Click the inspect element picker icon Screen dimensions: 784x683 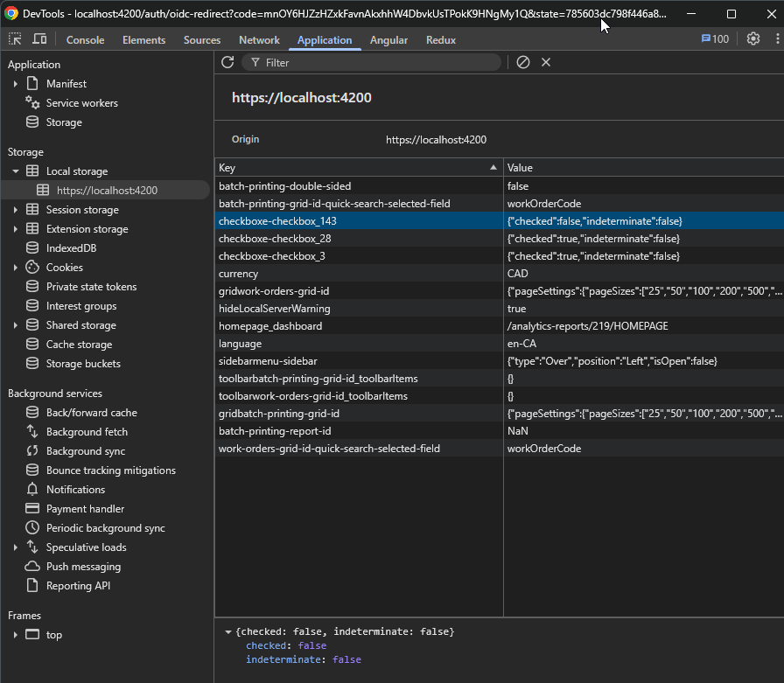tap(16, 39)
